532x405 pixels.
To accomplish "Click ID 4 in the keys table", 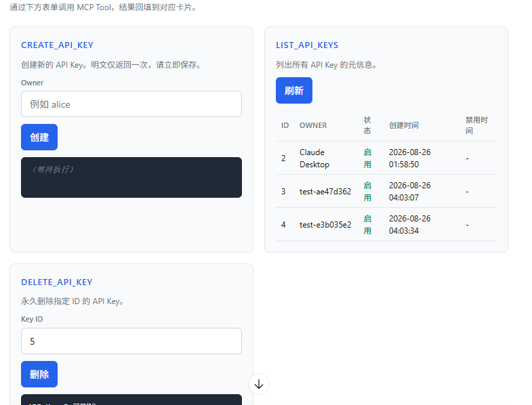I will pyautogui.click(x=283, y=225).
